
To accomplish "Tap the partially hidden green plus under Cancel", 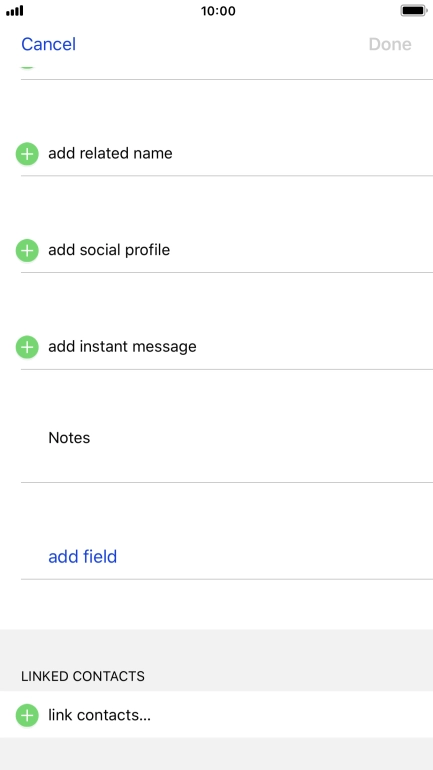I will (x=27, y=67).
